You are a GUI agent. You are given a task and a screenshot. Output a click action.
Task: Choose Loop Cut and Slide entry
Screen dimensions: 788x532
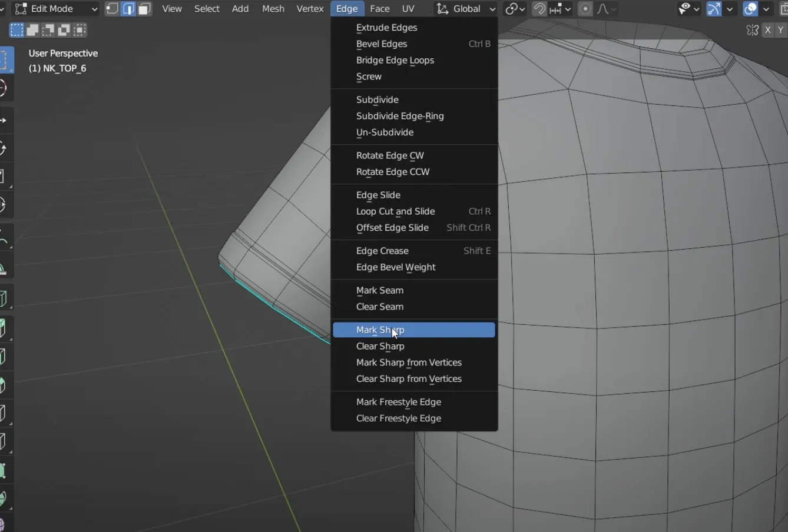(414, 212)
